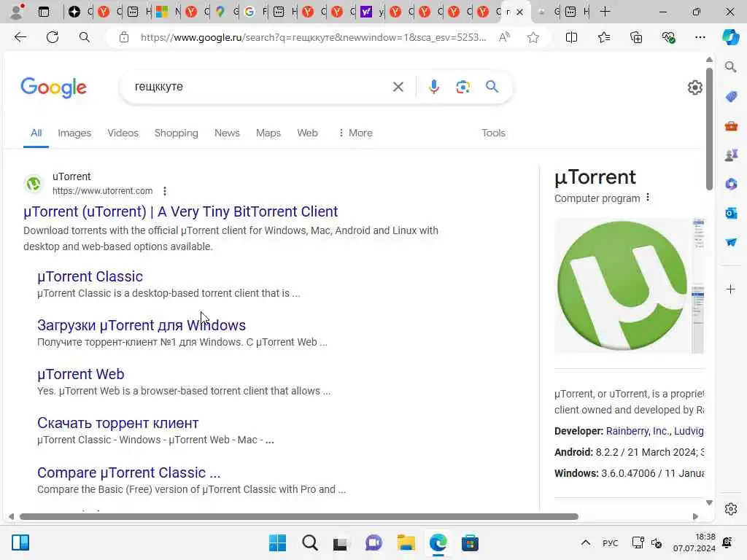Open Compare µTorrent Classic link

(x=128, y=472)
